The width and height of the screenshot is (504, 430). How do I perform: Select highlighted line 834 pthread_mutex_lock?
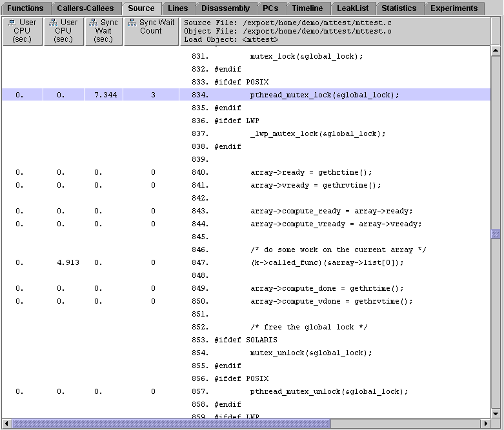(247, 95)
